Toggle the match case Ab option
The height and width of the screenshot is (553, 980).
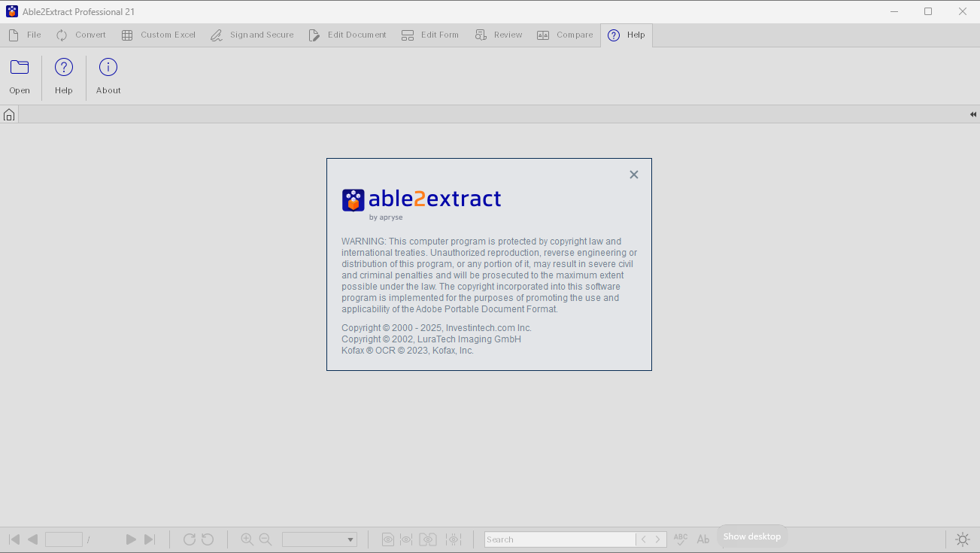pos(703,539)
